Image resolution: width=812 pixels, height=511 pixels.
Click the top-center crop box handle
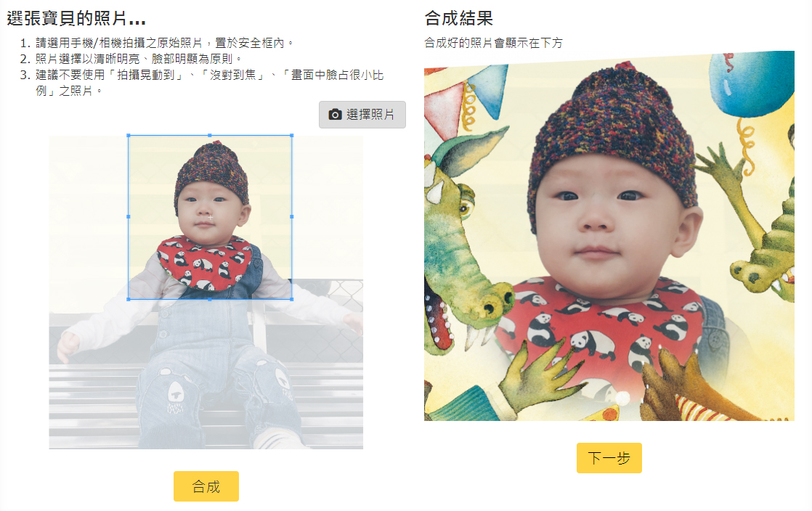(x=210, y=136)
